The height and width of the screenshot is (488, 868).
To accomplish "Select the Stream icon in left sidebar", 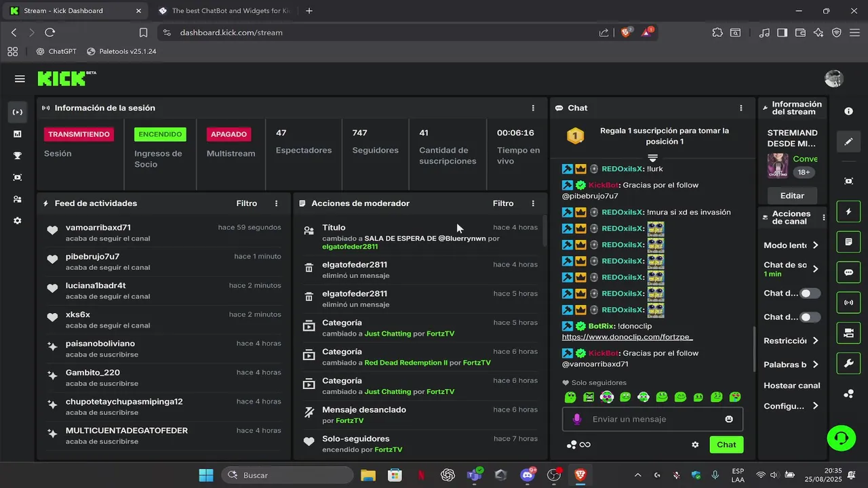I will 18,112.
